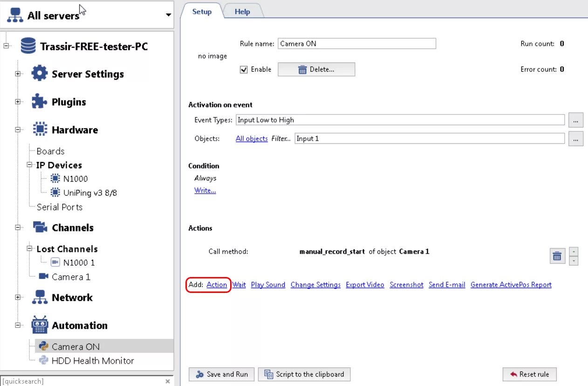Open the All servers dropdown arrow
Screen dimensions: 588x386
coord(168,15)
